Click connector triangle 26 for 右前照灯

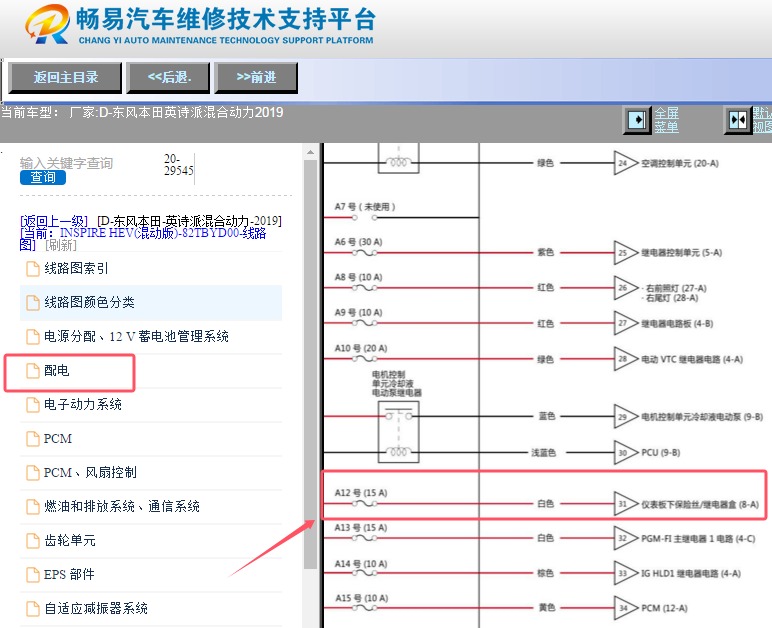point(625,288)
